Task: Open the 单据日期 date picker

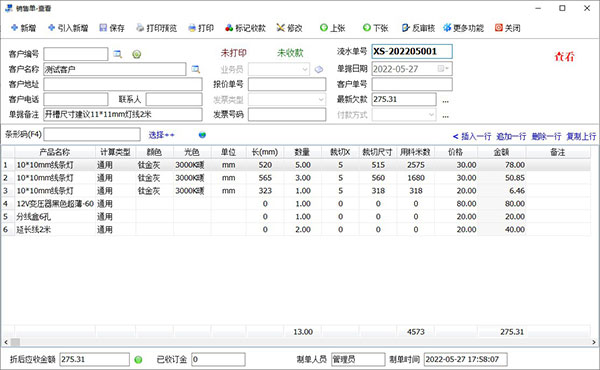Action: (443, 69)
